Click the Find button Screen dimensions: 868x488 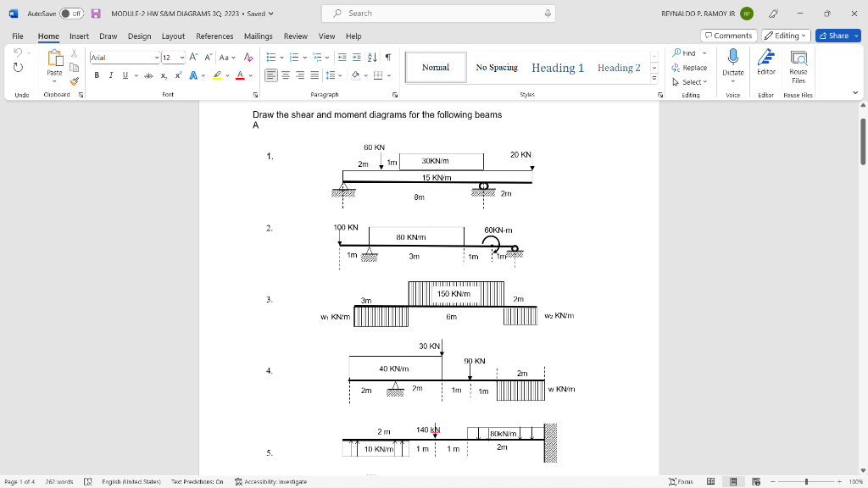684,53
